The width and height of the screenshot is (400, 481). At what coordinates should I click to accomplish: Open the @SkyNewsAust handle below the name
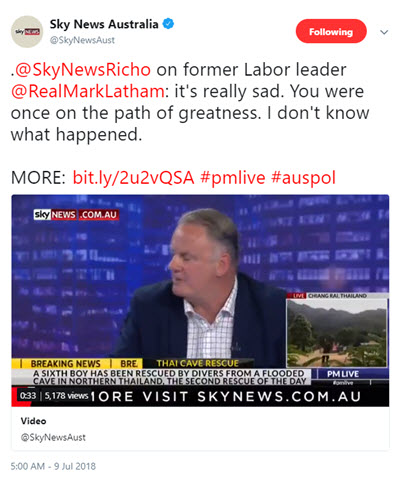click(82, 40)
